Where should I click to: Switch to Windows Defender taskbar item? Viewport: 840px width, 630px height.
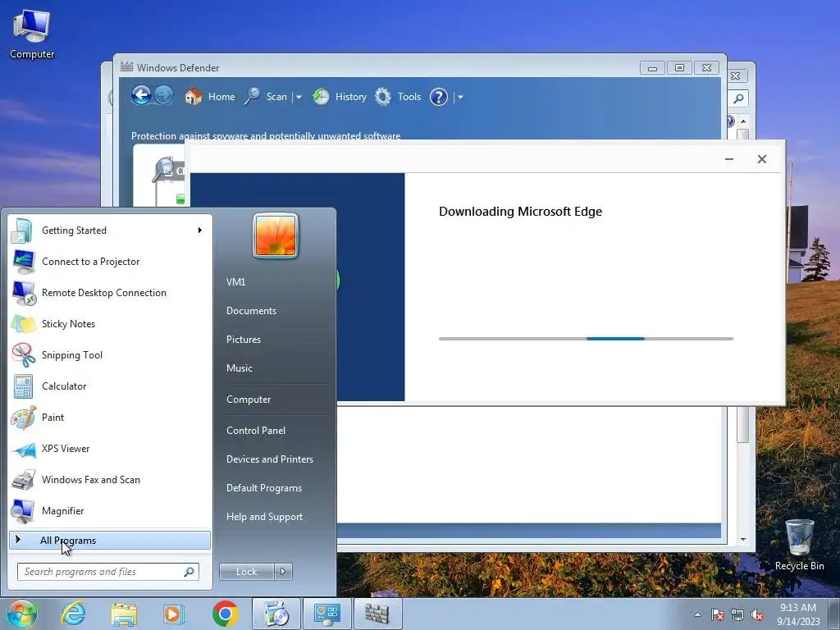click(377, 614)
